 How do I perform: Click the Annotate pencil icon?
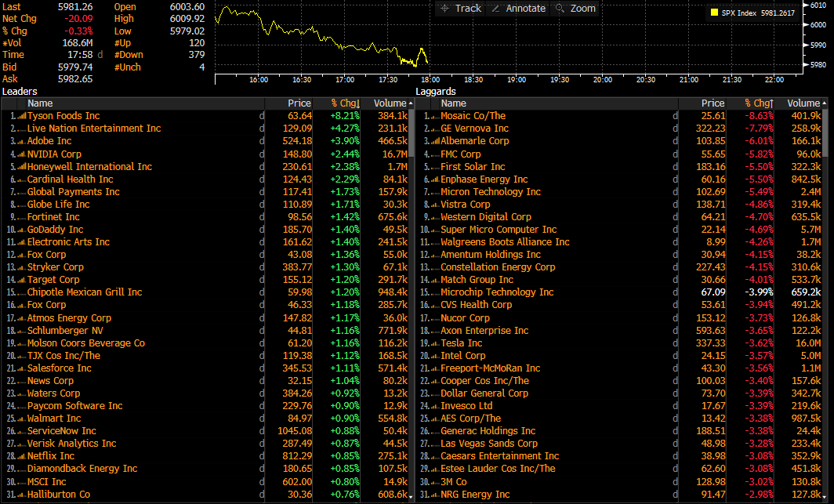pos(495,9)
